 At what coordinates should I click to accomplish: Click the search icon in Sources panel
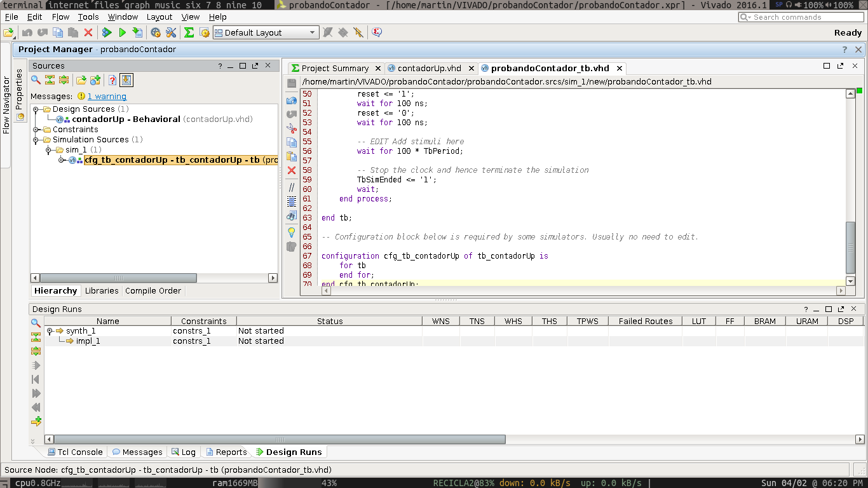(x=36, y=80)
